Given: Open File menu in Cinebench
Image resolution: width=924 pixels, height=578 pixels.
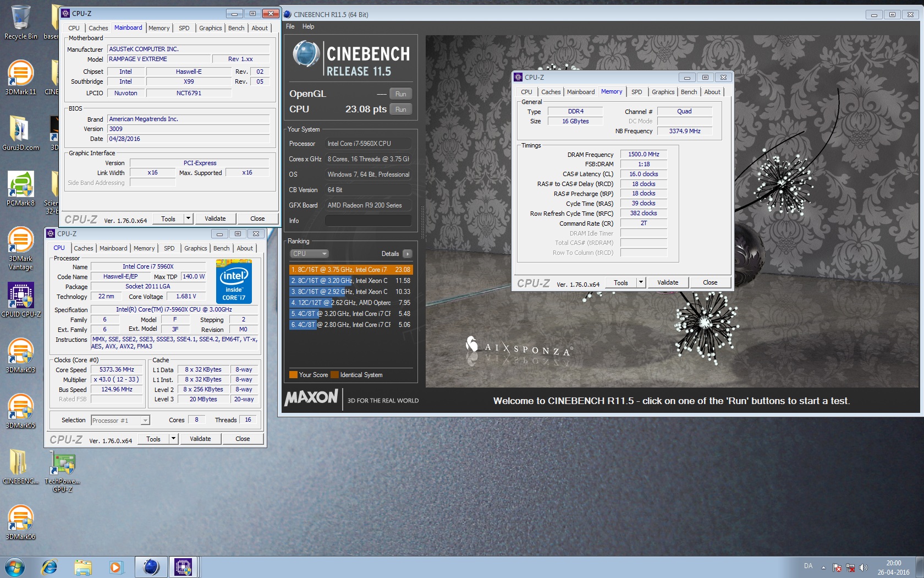Looking at the screenshot, I should coord(290,26).
